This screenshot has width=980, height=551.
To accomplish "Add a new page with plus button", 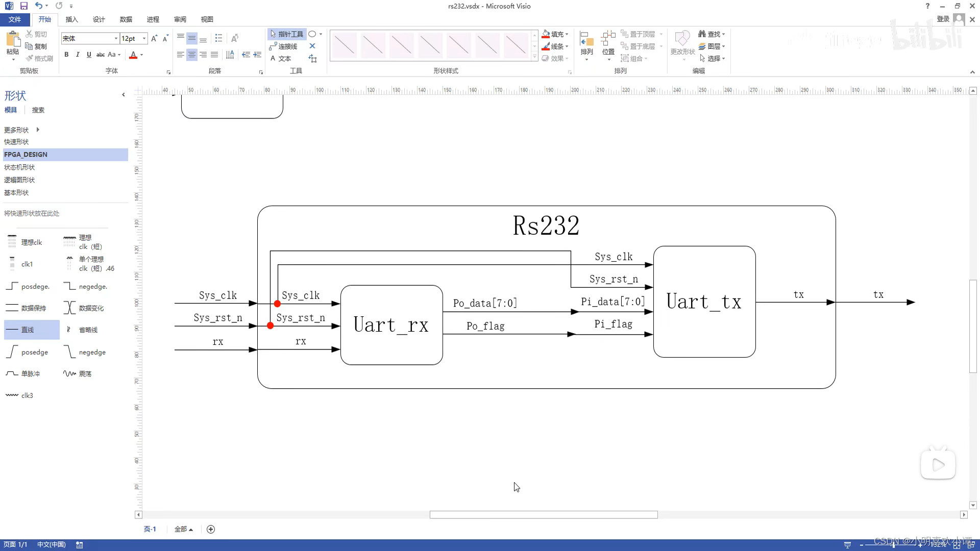I will pyautogui.click(x=211, y=530).
